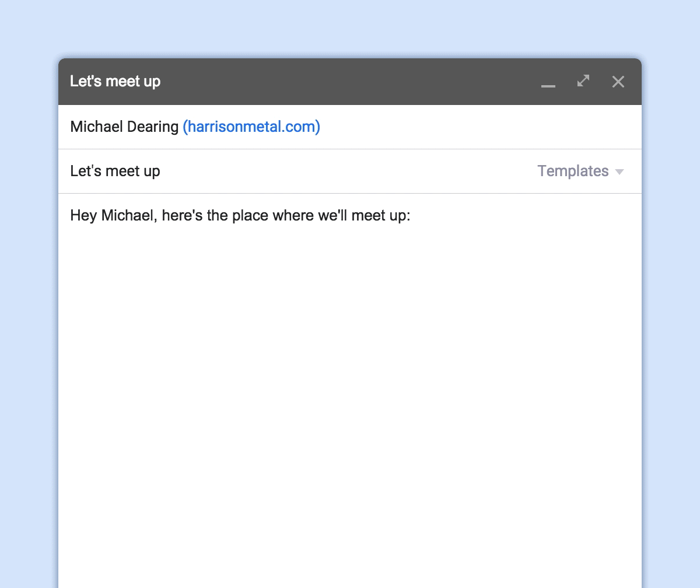Place cursor in the Hey Michael line
Viewport: 700px width, 588px height.
[240, 216]
